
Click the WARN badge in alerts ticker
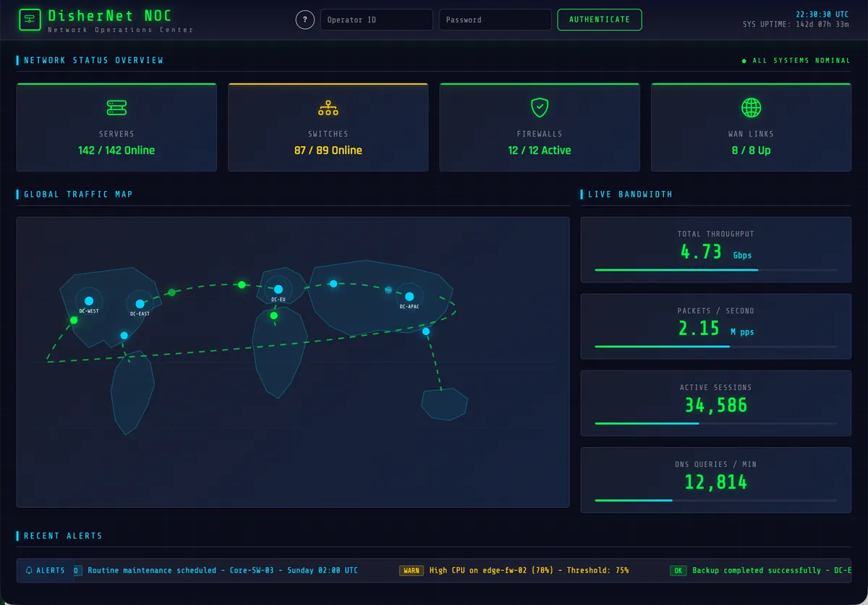coord(412,570)
